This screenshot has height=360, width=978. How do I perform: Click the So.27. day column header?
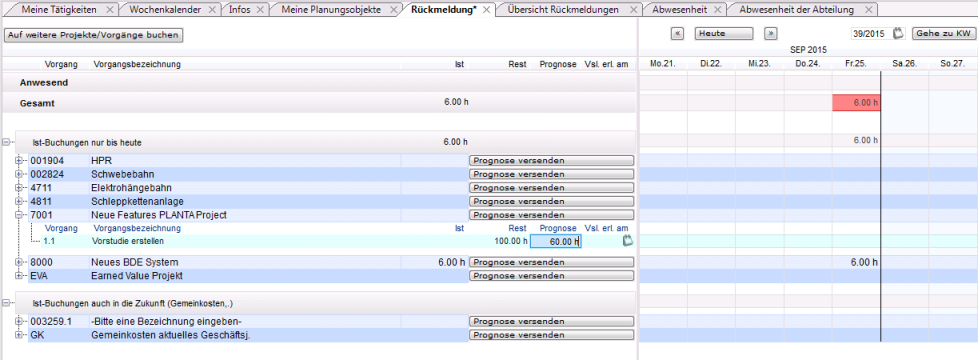[953, 64]
